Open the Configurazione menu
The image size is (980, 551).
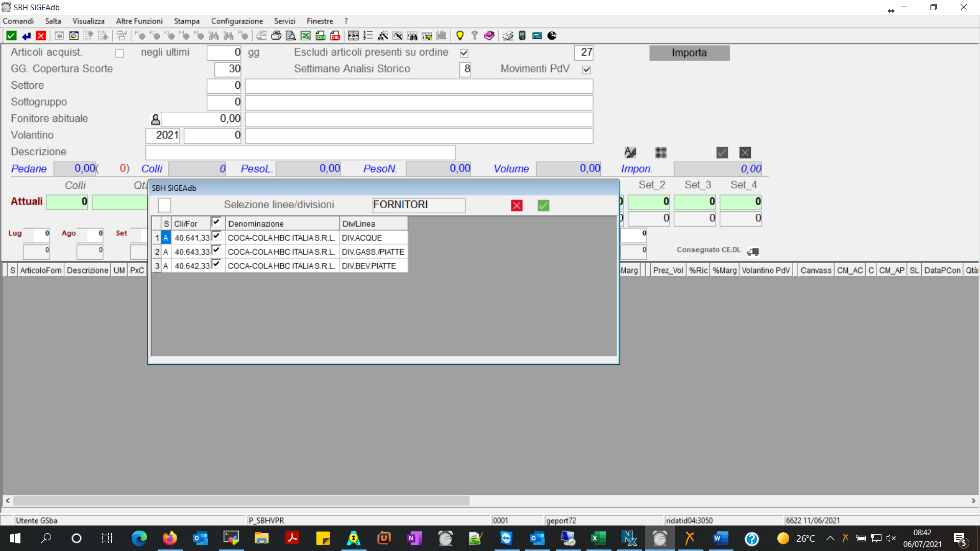[237, 21]
